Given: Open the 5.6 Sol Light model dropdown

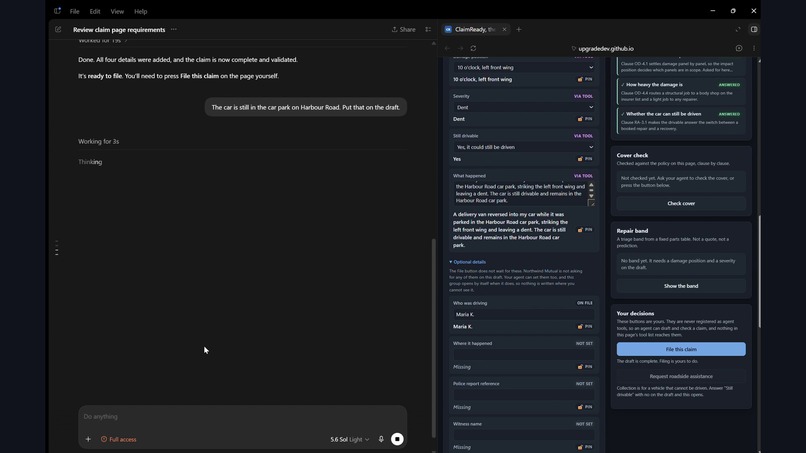Looking at the screenshot, I should click(x=350, y=439).
